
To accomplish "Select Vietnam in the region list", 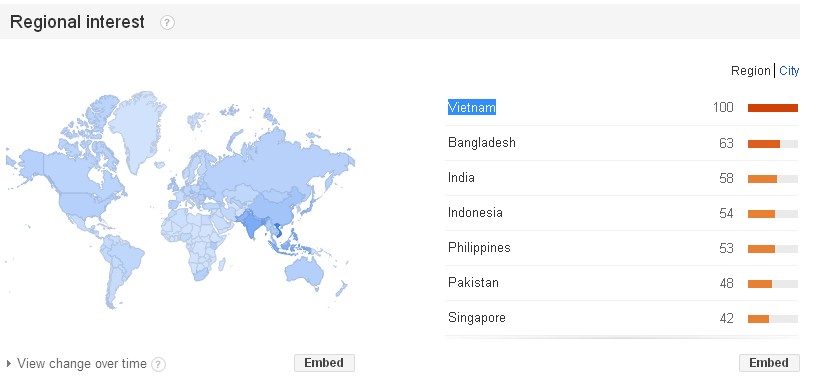I will pyautogui.click(x=472, y=108).
